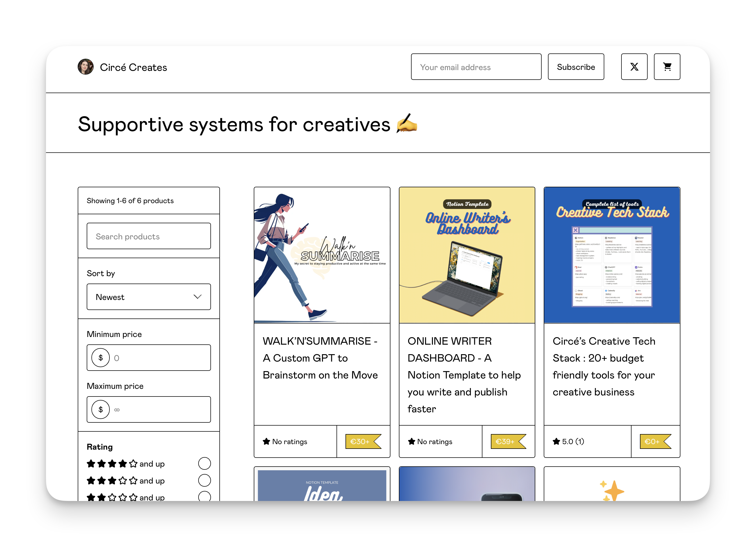Focus the Search products field
This screenshot has width=756, height=547.
(x=148, y=236)
